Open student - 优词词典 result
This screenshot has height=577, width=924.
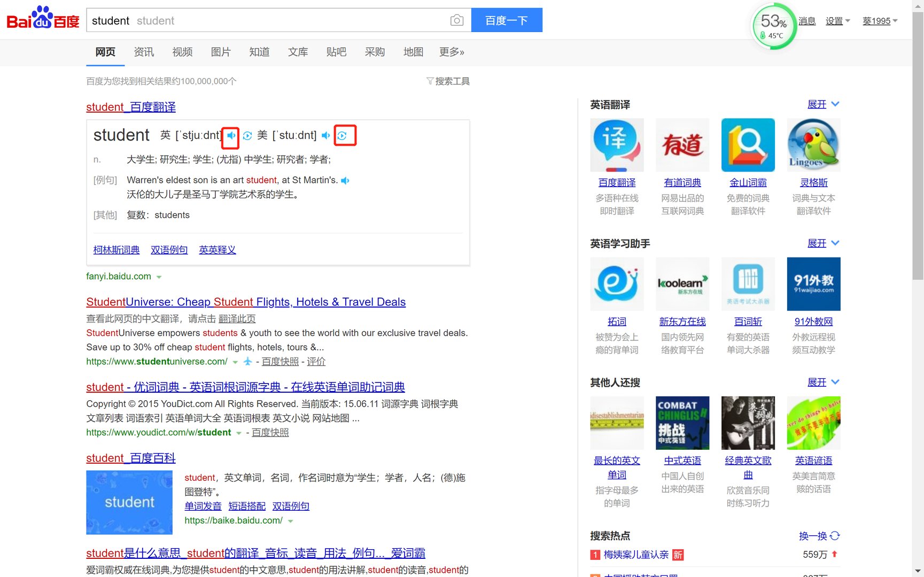(245, 387)
